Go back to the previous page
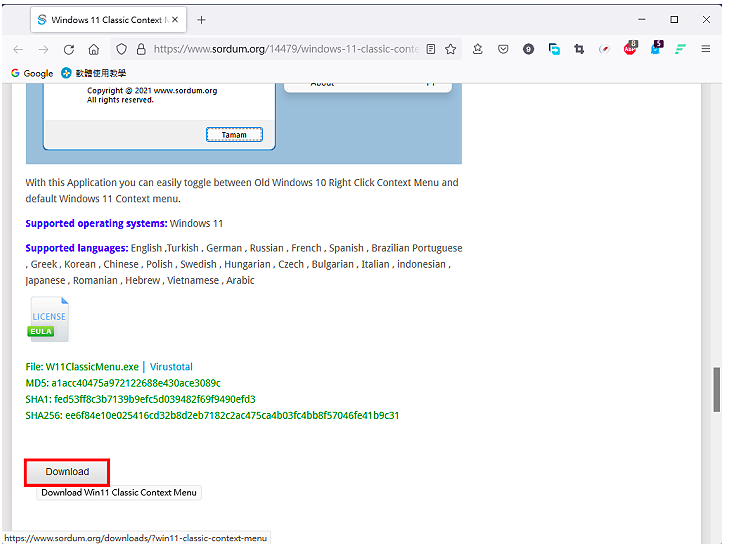 tap(18, 49)
